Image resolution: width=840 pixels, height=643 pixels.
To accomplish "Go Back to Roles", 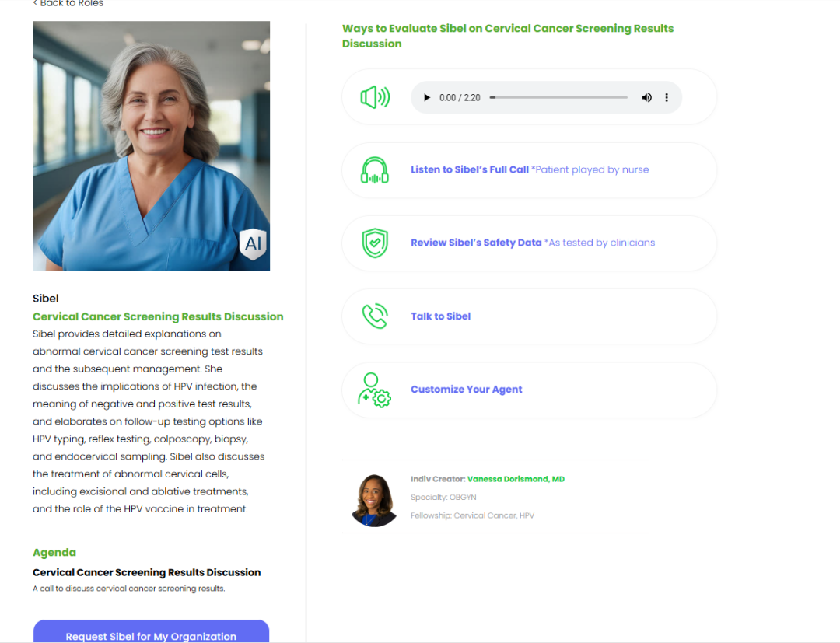I will pos(68,3).
